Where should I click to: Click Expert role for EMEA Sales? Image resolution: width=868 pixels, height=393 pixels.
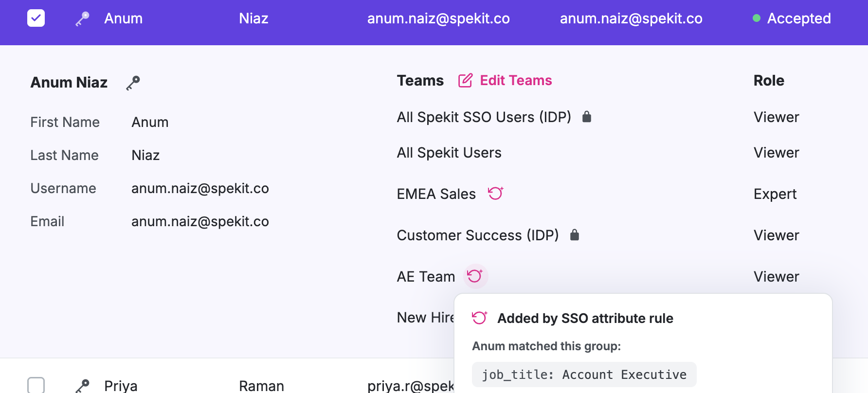click(x=775, y=194)
